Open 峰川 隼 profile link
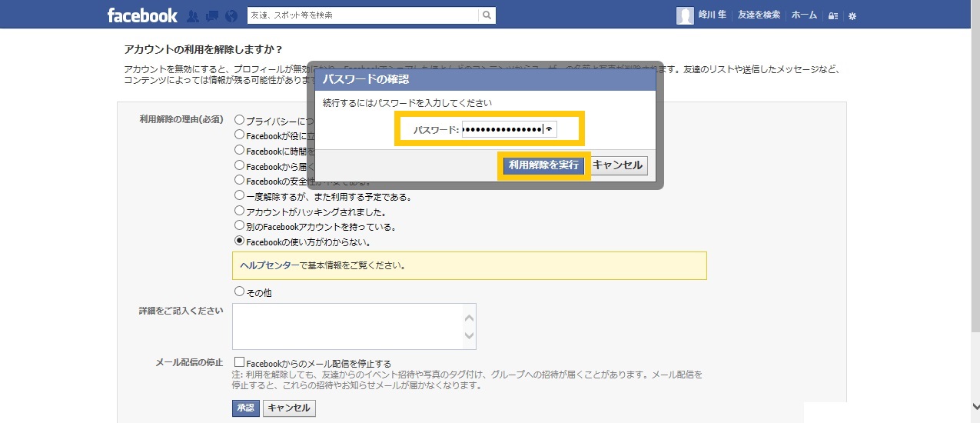This screenshot has height=423, width=980. [x=712, y=15]
